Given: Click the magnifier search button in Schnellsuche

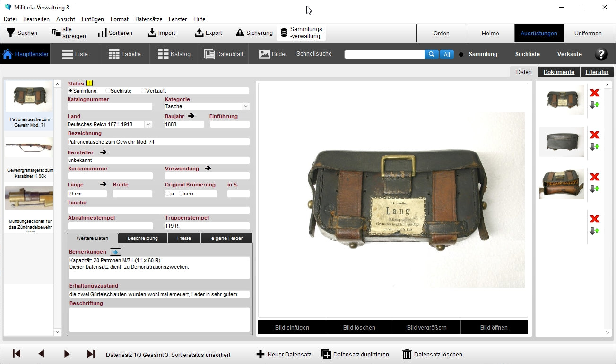Looking at the screenshot, I should coord(431,54).
